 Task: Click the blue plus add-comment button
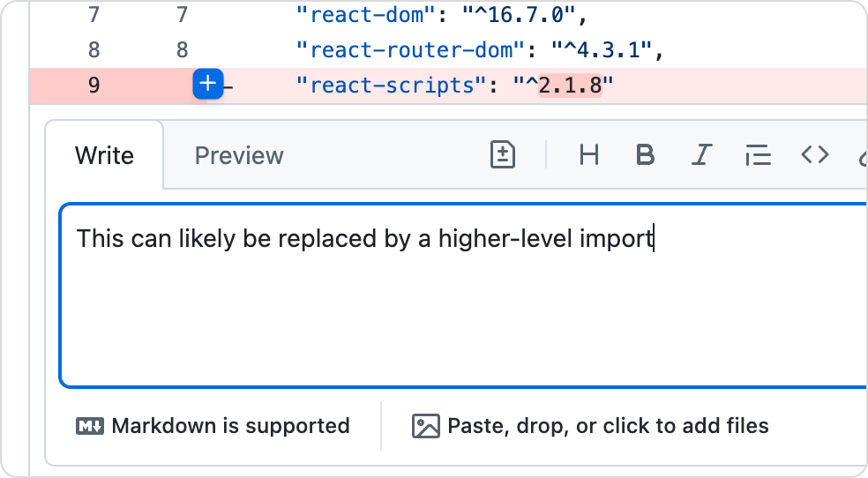207,85
